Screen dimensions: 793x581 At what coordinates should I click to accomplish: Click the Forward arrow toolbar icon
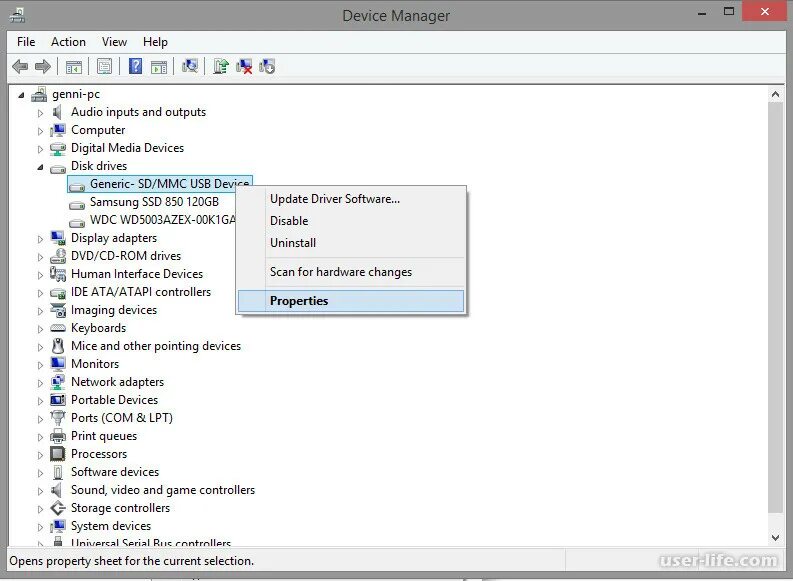coord(43,66)
